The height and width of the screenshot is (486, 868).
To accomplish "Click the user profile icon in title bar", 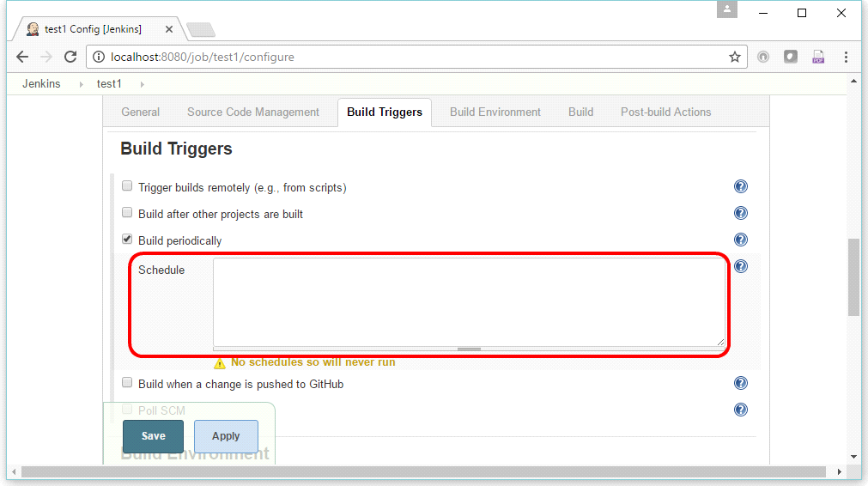I will coord(727,9).
